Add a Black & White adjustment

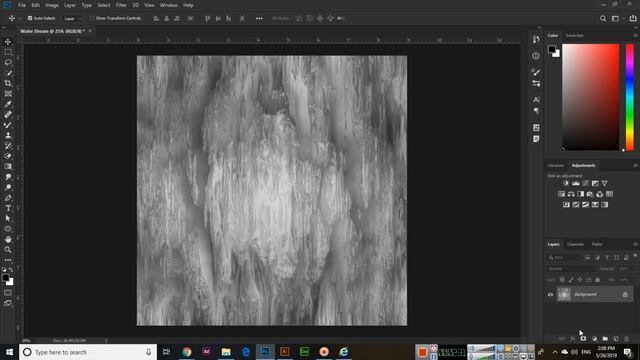(580, 194)
